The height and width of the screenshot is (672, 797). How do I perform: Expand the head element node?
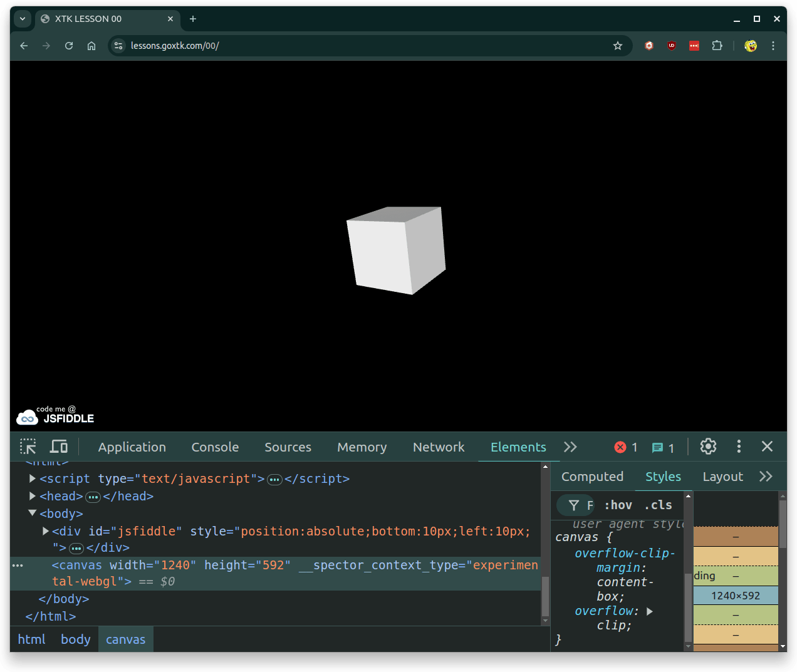tap(32, 496)
